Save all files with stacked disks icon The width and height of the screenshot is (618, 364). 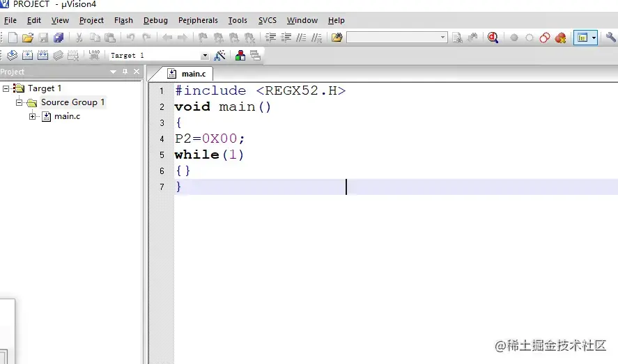pos(59,38)
